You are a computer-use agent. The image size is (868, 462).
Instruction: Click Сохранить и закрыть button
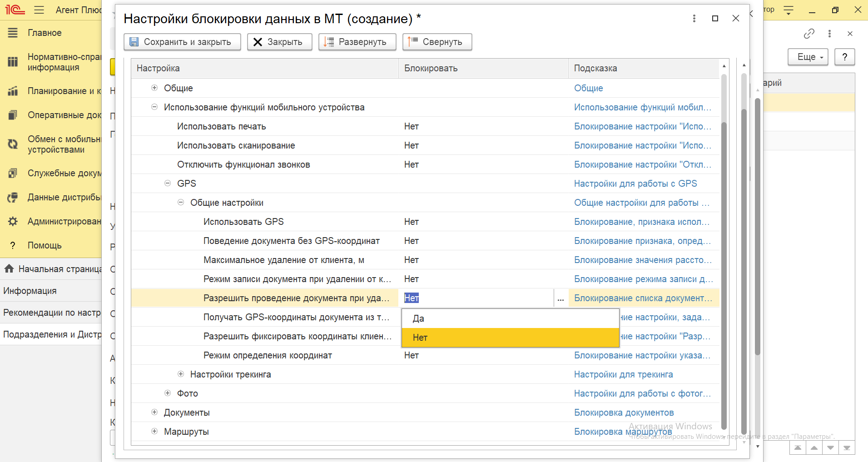(182, 42)
